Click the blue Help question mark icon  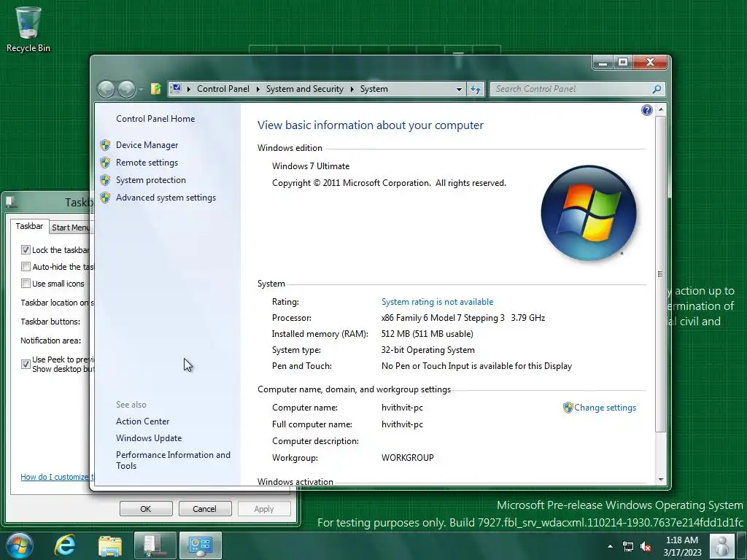click(646, 111)
